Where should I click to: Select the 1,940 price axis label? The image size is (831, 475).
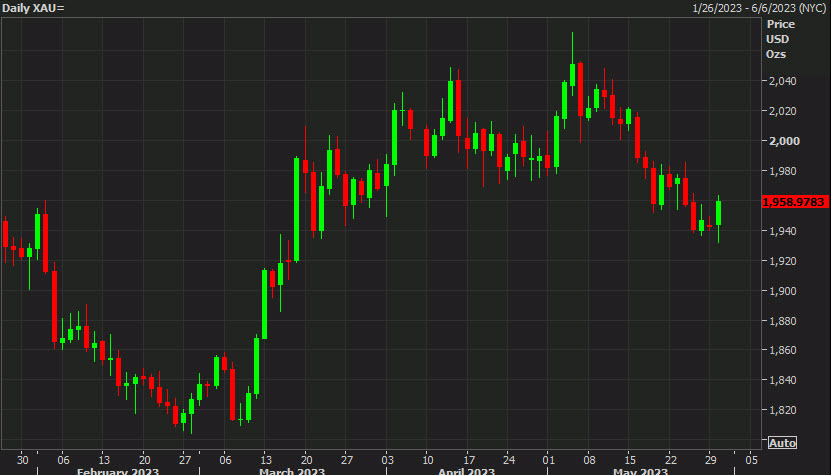click(781, 231)
